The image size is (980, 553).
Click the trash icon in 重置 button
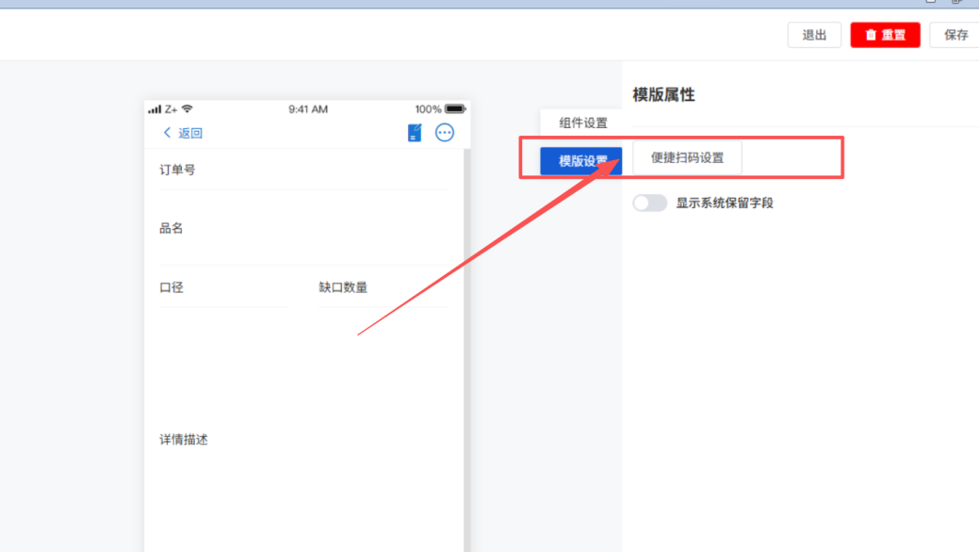coord(871,35)
